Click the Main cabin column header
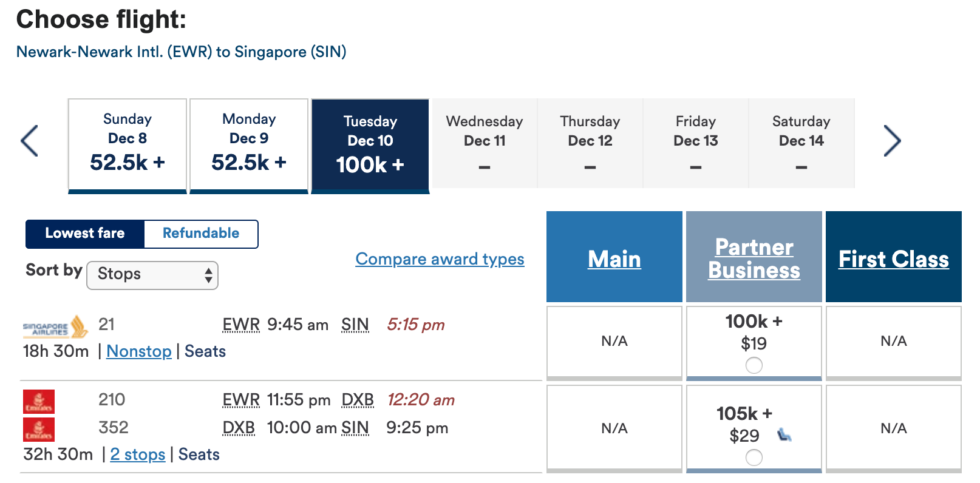Screen dimensions: 980x483 pos(614,259)
